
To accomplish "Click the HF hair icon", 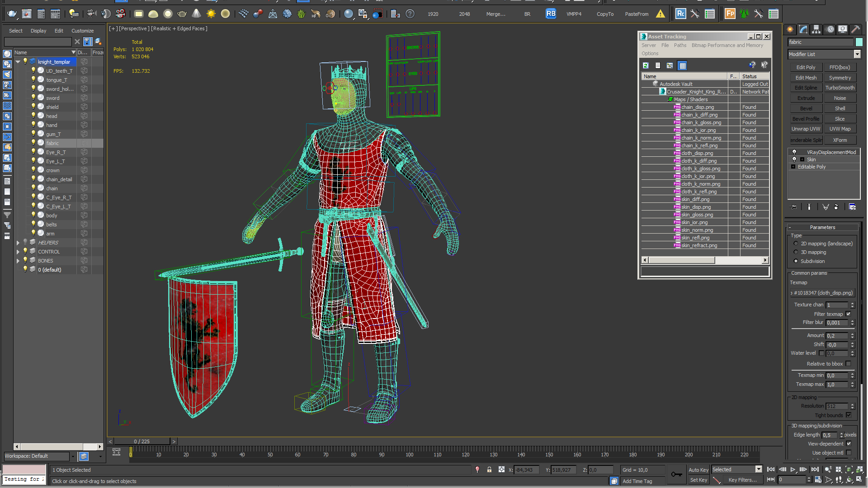I will [x=316, y=14].
